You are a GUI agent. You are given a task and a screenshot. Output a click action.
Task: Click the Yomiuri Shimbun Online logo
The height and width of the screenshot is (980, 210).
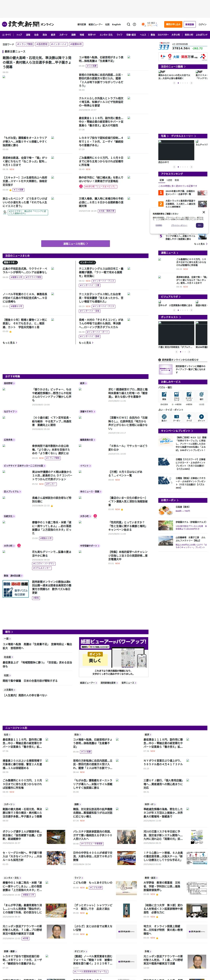[x=28, y=24]
